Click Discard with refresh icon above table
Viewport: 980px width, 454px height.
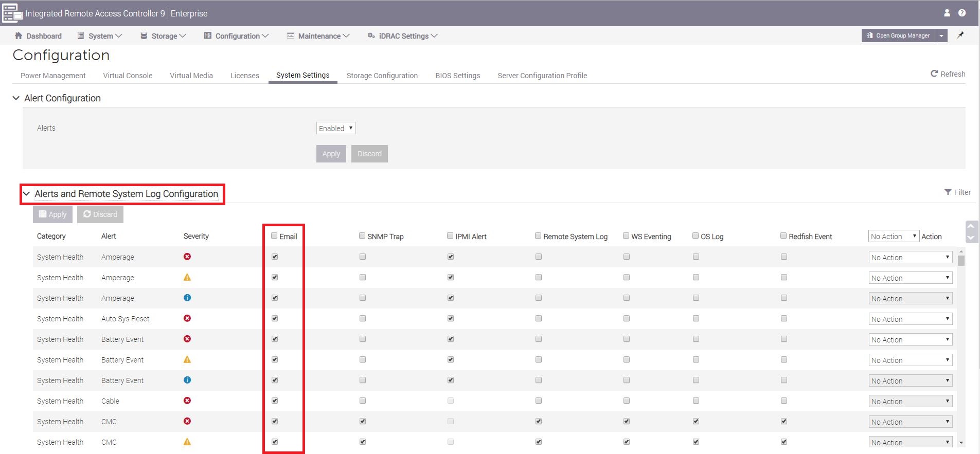(x=100, y=214)
